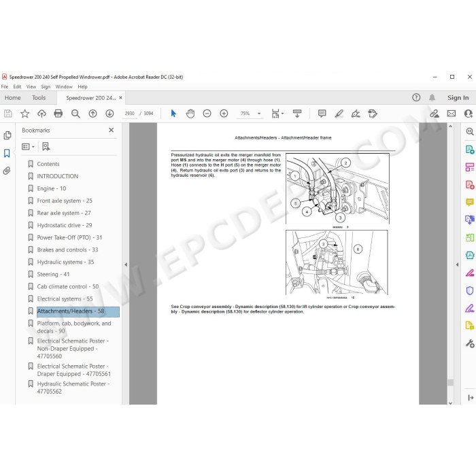Open fit page options icon

[x=277, y=114]
